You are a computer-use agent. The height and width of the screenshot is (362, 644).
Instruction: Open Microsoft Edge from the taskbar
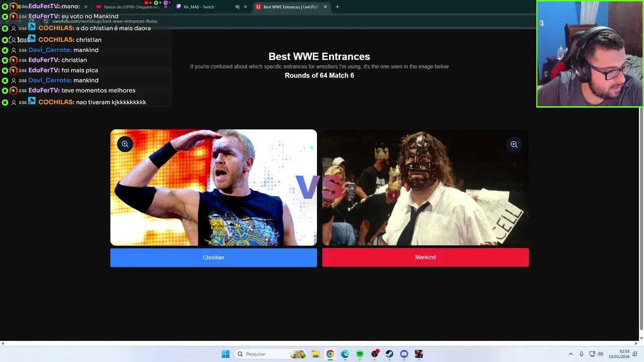pyautogui.click(x=345, y=354)
